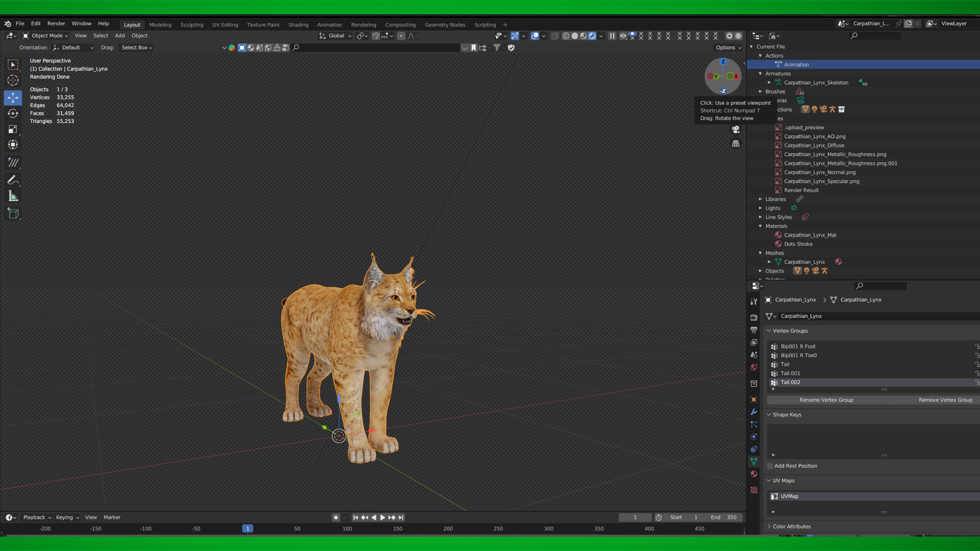Click the current frame number field

(x=635, y=517)
